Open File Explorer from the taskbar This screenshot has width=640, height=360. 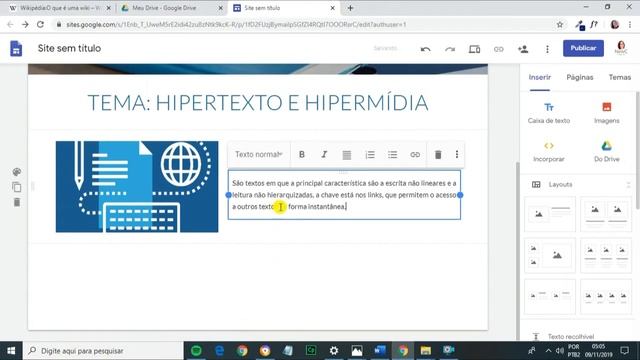425,350
